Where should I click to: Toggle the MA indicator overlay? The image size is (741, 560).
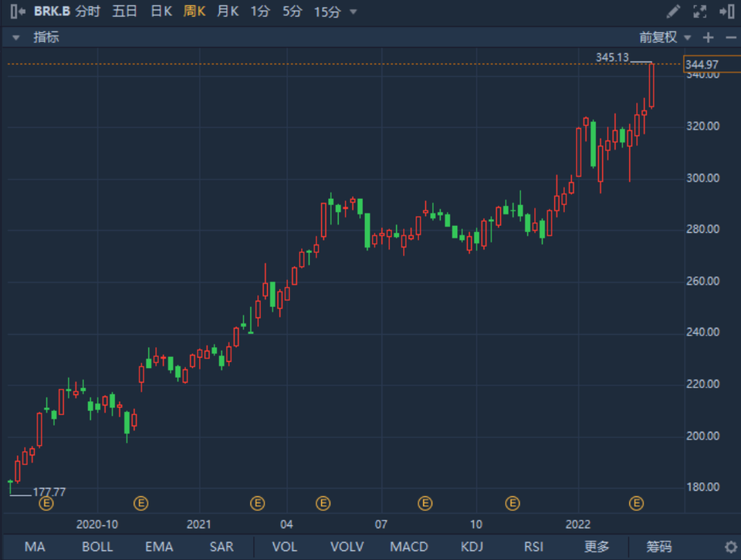click(35, 547)
